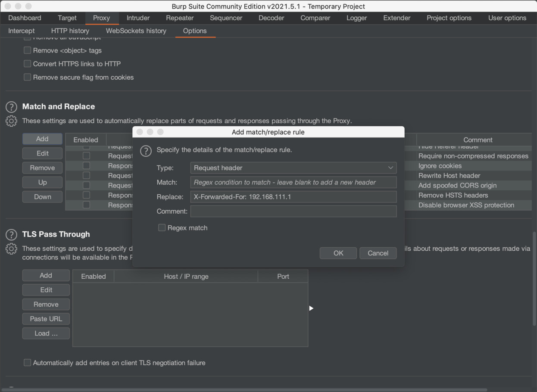Screen dimensions: 537x392
Task: View the HTTP history sub-tab
Action: 70,31
